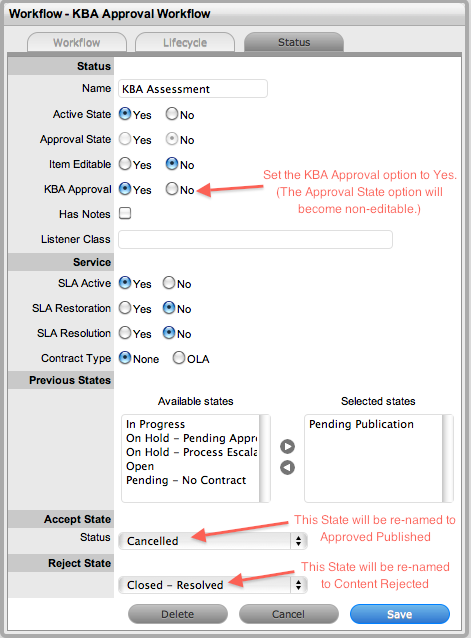The image size is (471, 638).
Task: Focus the Listener Class text field
Action: 255,239
